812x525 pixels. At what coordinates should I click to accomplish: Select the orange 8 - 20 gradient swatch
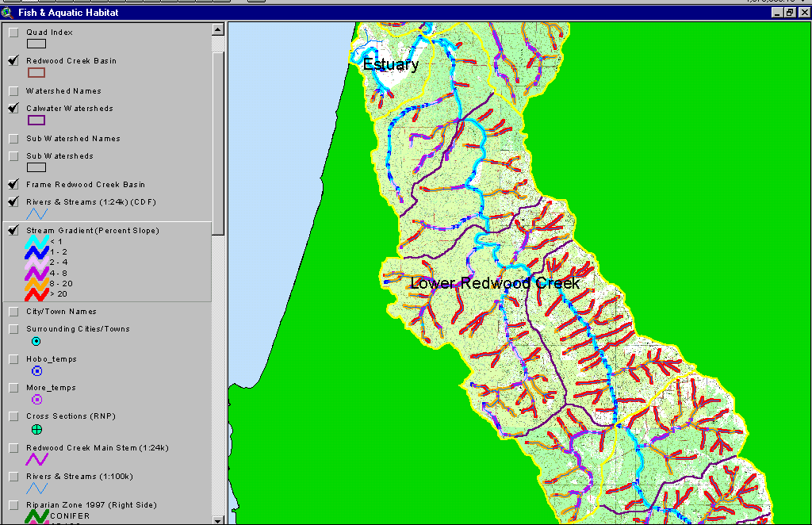(36, 284)
